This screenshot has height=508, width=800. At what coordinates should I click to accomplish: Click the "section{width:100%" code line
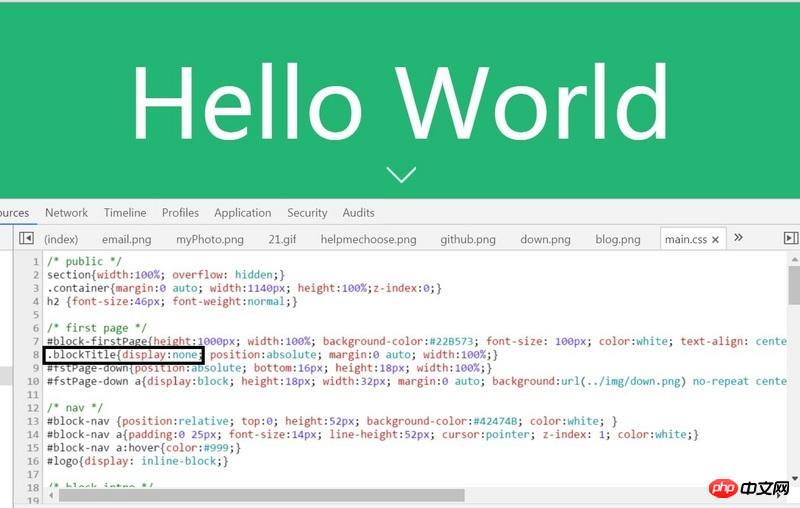pyautogui.click(x=166, y=275)
